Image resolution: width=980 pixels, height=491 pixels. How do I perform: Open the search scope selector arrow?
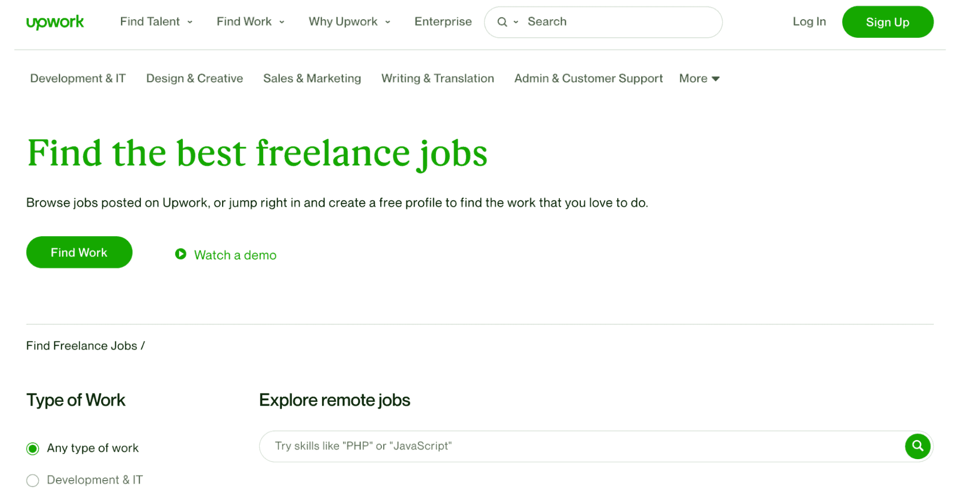(x=516, y=22)
